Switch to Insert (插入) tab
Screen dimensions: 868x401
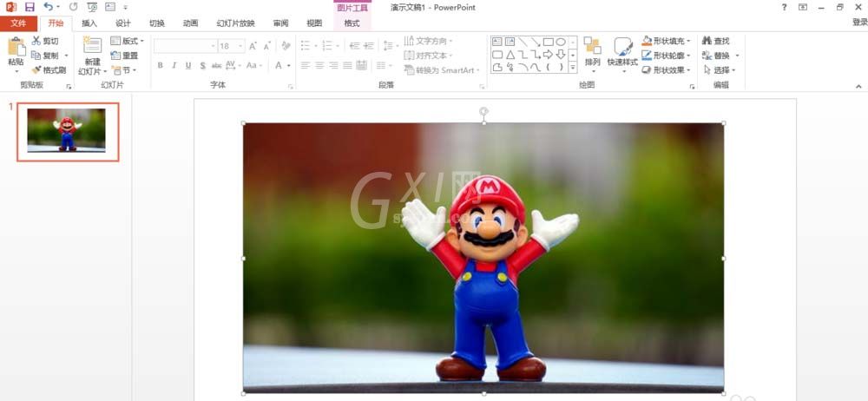tap(89, 23)
